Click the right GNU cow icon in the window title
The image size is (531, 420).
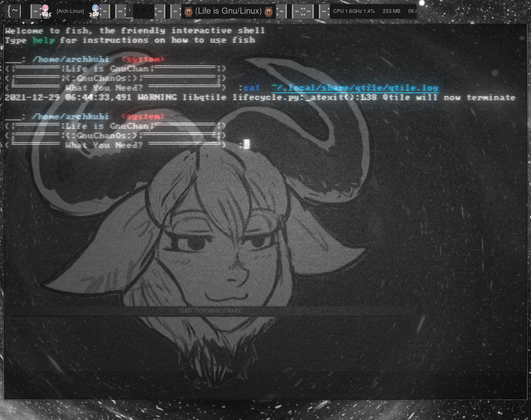pyautogui.click(x=269, y=11)
